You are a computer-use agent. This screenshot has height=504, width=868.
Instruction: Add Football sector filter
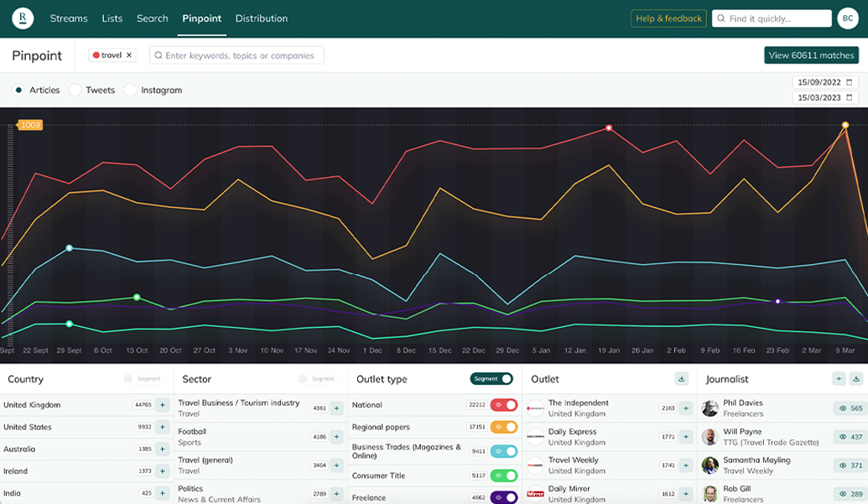coord(336,437)
